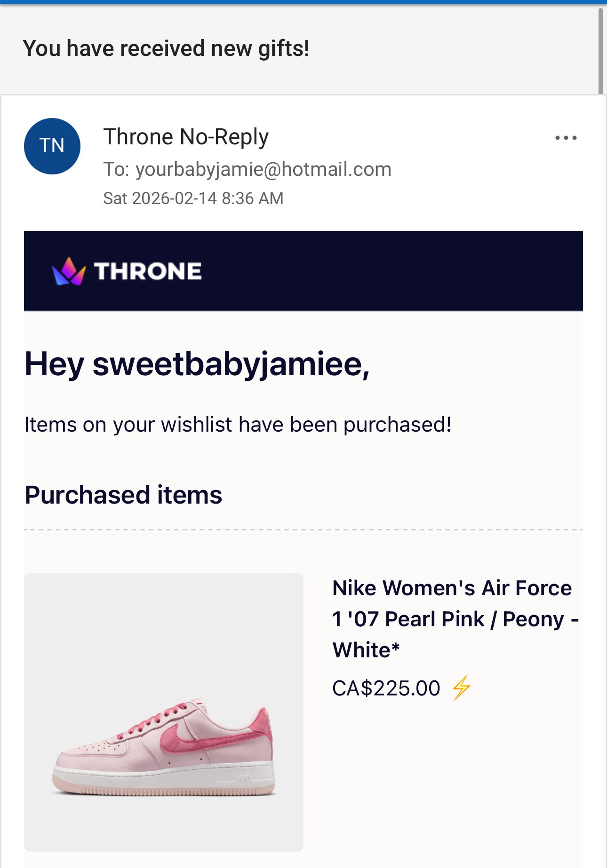Open the three-dot more actions menu
This screenshot has height=868, width=607.
click(566, 138)
